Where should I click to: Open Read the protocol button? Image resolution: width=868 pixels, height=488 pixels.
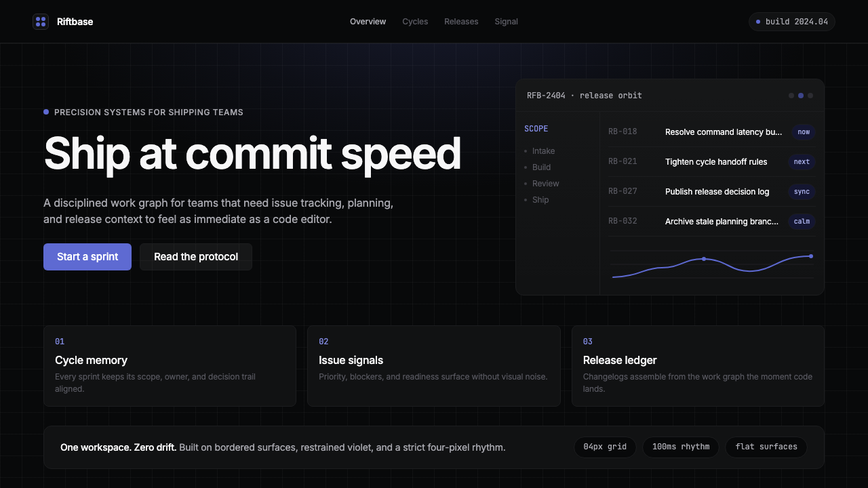tap(196, 257)
